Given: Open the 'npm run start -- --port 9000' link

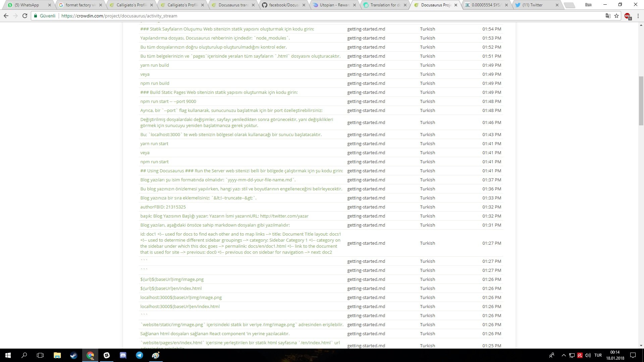Looking at the screenshot, I should [168, 101].
